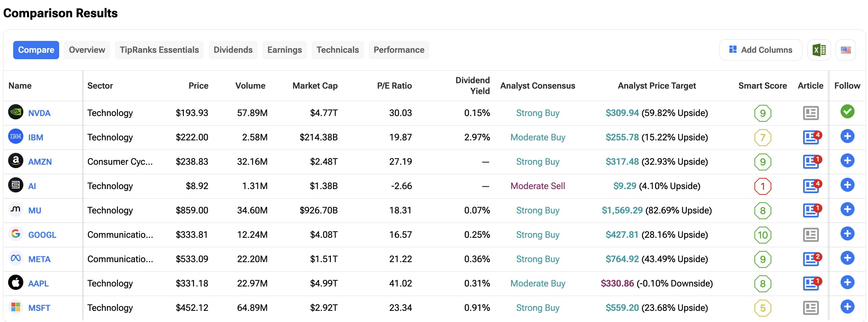868x322 pixels.
Task: Click IBM's Moderate Buy consensus
Action: tap(538, 137)
